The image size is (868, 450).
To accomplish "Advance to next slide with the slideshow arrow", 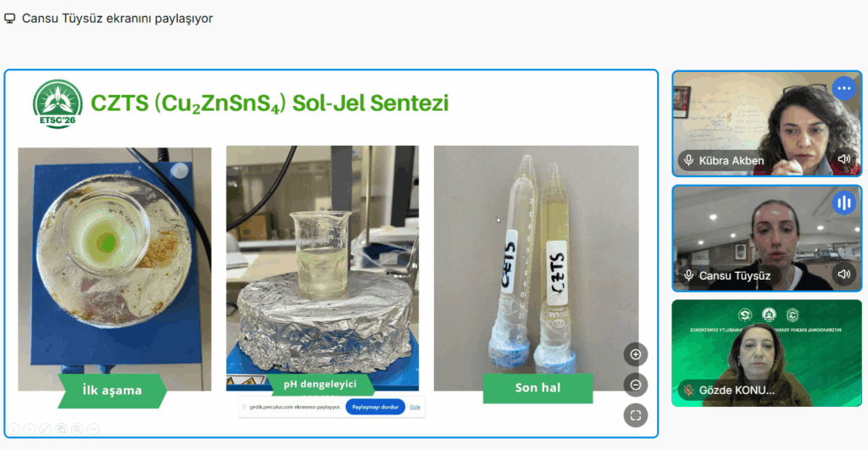I will coord(30,429).
